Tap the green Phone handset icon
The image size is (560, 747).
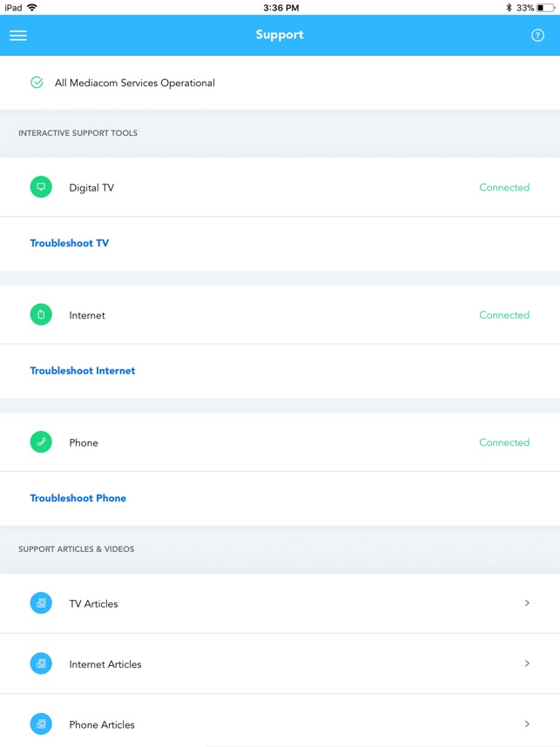coord(41,442)
